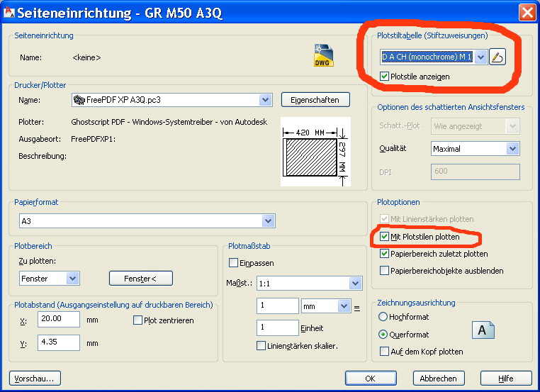Click the Y plot offset field 4.35

(x=59, y=342)
